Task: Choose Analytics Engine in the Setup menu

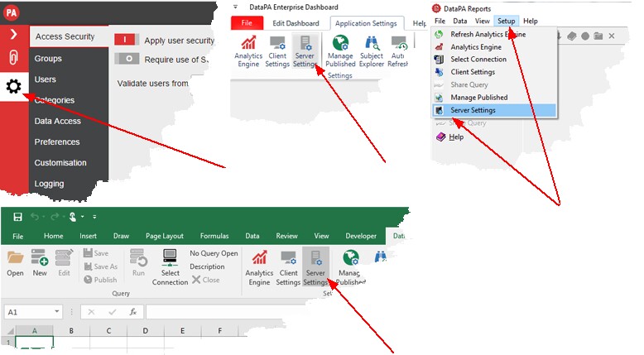Action: click(x=494, y=47)
